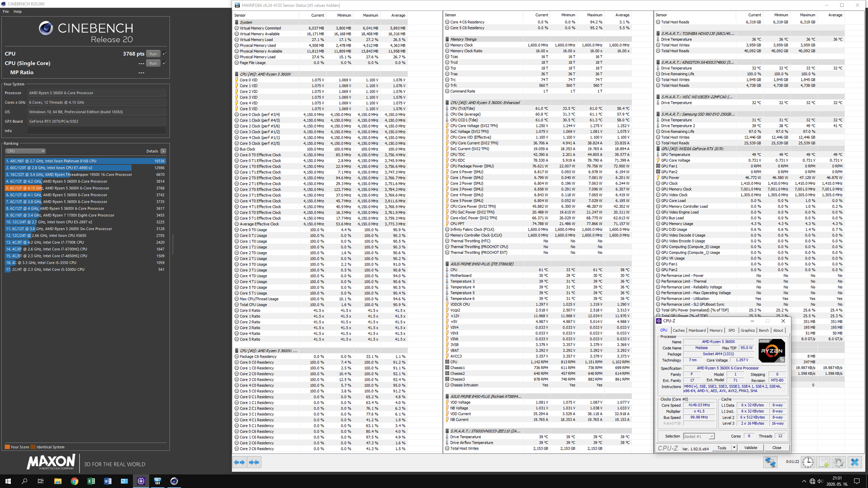Collapse CPU [#0]: AMD Ryzen 5 3600X group
Image resolution: width=868 pixels, height=488 pixels.
pyautogui.click(x=236, y=74)
